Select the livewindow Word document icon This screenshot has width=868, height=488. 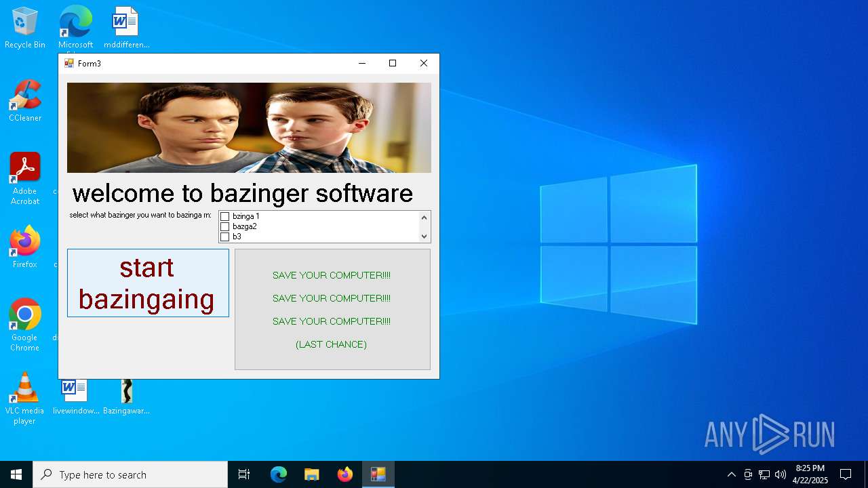(75, 396)
